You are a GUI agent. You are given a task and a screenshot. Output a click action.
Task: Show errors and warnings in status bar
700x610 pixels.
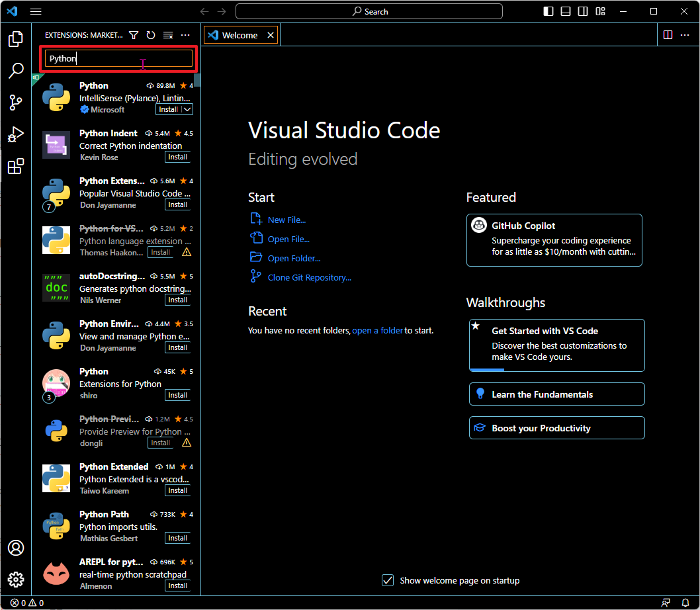coord(27,603)
